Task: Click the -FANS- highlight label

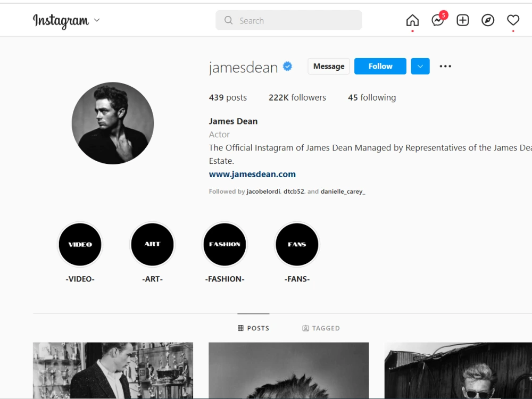Action: click(297, 279)
